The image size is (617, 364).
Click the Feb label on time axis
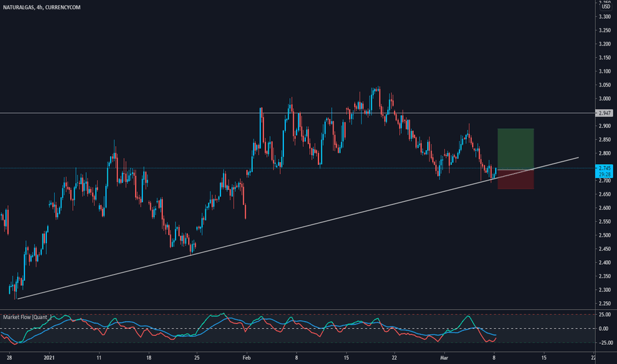point(247,357)
